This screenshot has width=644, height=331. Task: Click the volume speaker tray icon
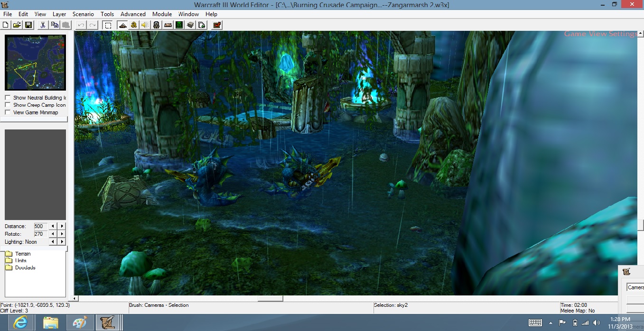[x=597, y=322]
